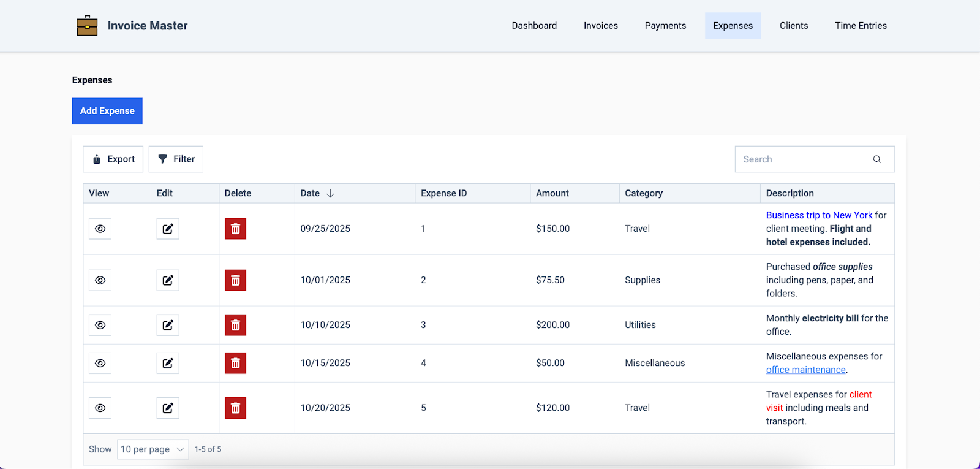The height and width of the screenshot is (469, 980).
Task: Edit the Miscellaneous expense entry
Action: point(167,363)
